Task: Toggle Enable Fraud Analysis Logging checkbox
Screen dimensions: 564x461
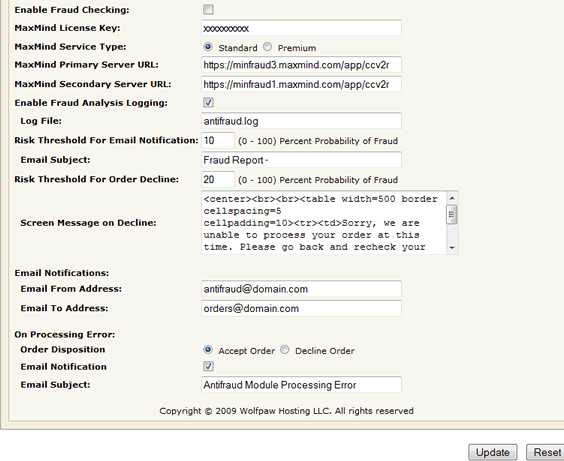Action: pyautogui.click(x=208, y=102)
